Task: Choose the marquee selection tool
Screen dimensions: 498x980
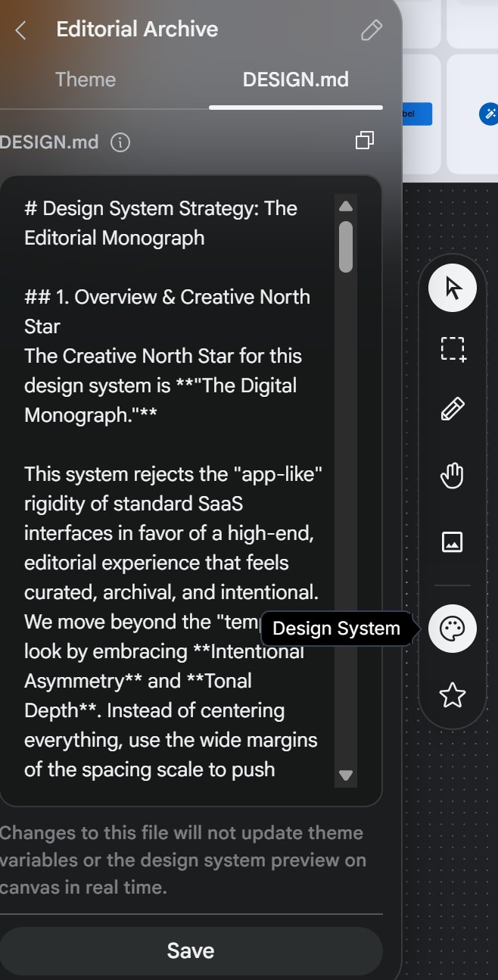Action: tap(453, 348)
